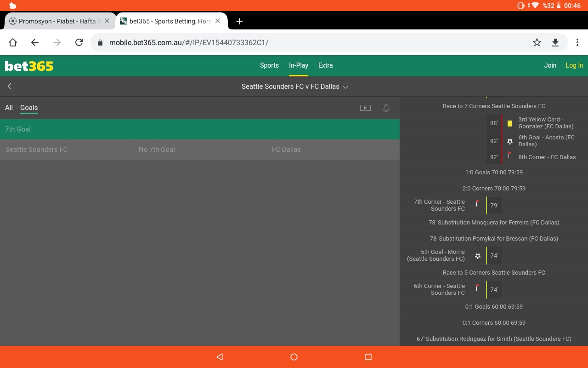The width and height of the screenshot is (588, 368).
Task: Click the 5th Goal Morris ball icon
Action: click(x=478, y=256)
